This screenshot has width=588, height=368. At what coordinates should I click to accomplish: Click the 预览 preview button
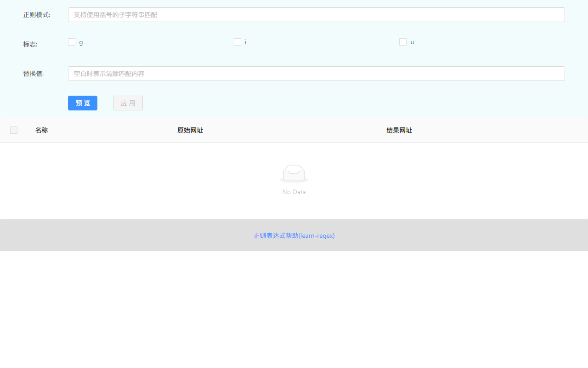coord(82,103)
